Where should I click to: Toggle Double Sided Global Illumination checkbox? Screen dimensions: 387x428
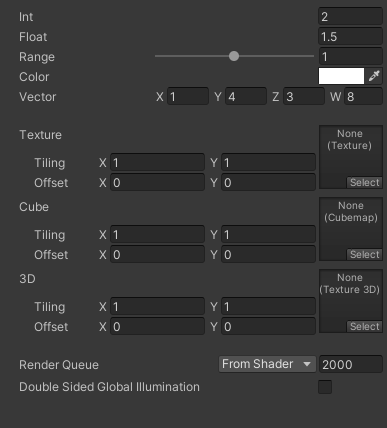point(325,387)
